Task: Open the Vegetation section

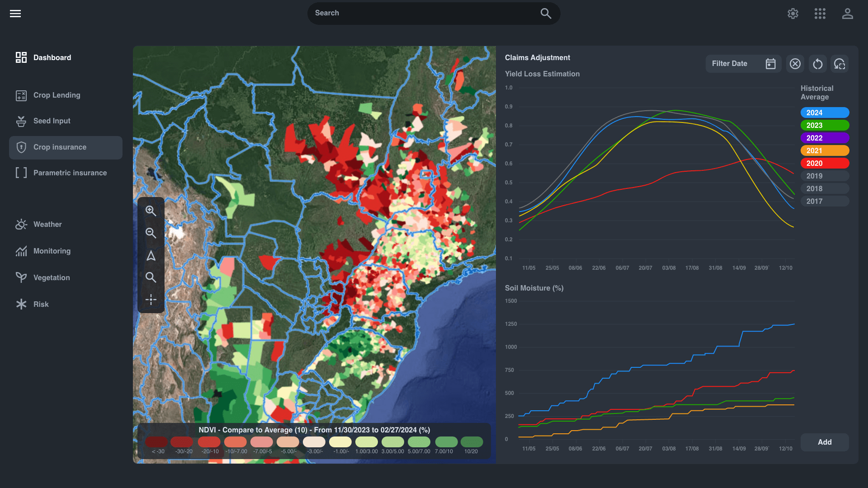Action: pyautogui.click(x=51, y=277)
